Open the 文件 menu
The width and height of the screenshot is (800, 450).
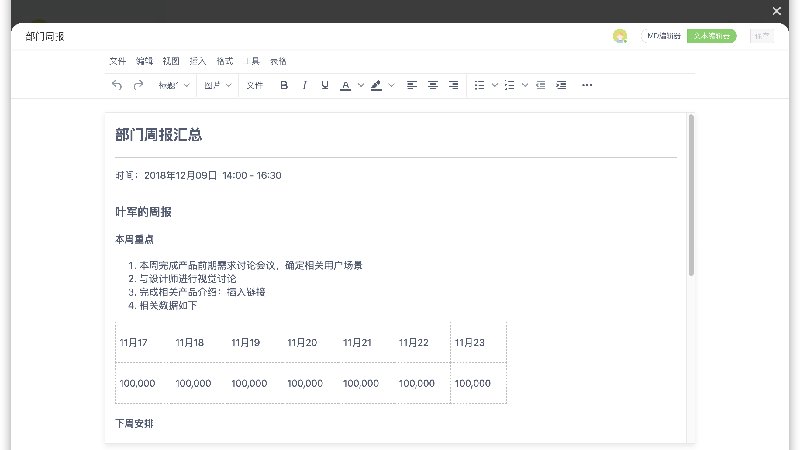[x=117, y=61]
